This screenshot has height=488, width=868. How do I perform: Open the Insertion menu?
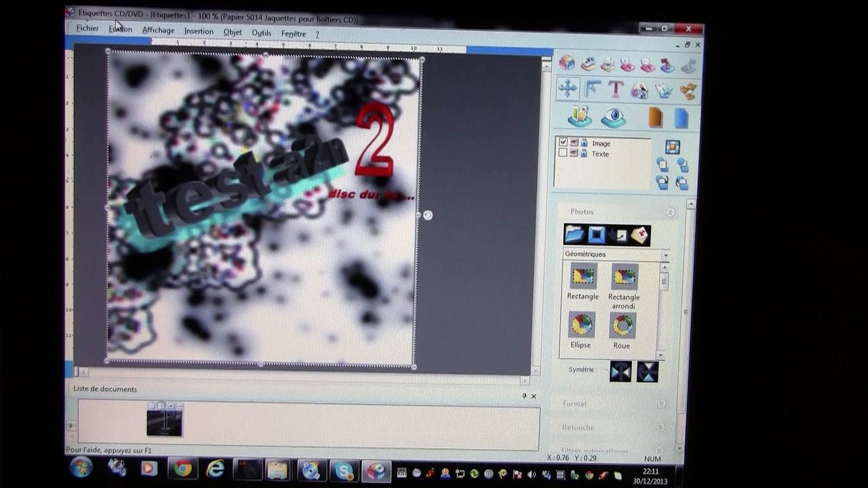point(199,31)
